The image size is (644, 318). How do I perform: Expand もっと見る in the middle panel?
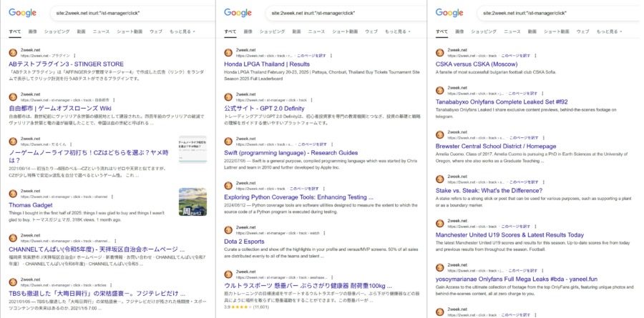396,31
